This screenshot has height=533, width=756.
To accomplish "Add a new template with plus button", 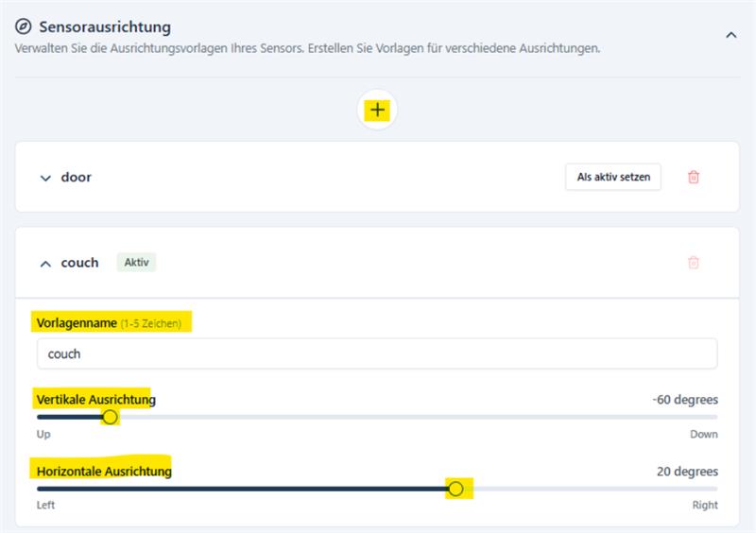I will tap(377, 111).
